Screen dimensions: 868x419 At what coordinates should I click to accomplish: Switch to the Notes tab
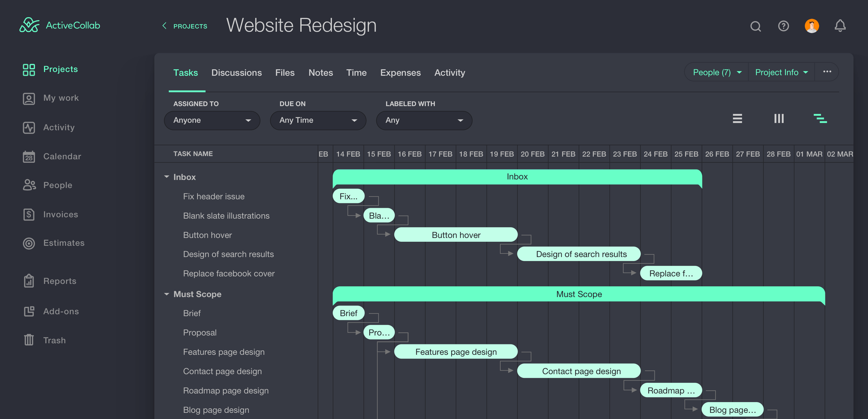pyautogui.click(x=320, y=73)
